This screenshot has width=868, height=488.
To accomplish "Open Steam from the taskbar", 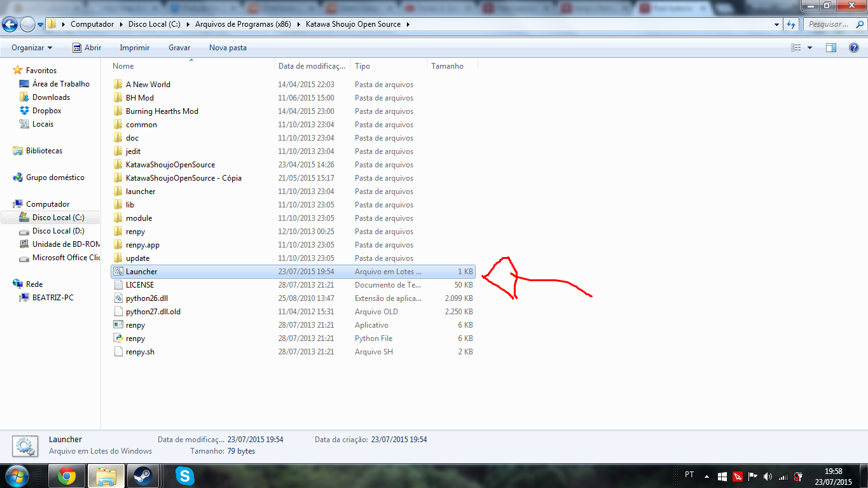I will [x=142, y=476].
